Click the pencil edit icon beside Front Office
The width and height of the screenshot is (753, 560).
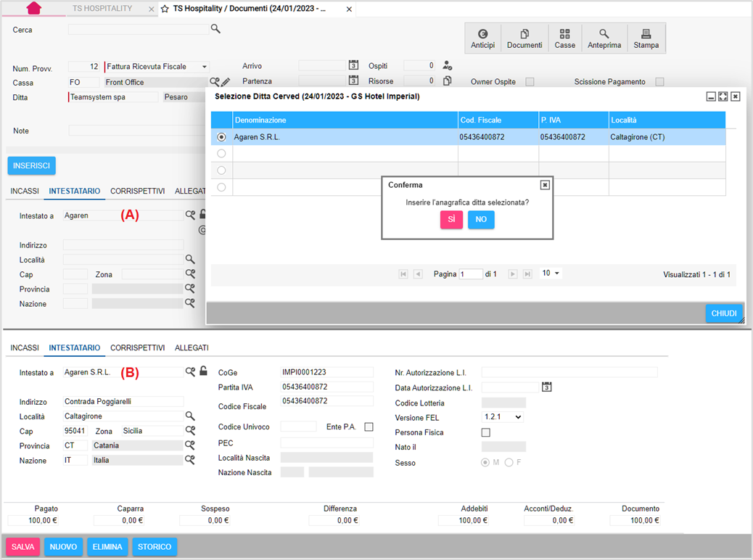[226, 82]
